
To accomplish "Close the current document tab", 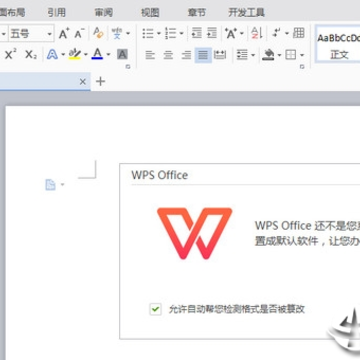I will [x=83, y=82].
